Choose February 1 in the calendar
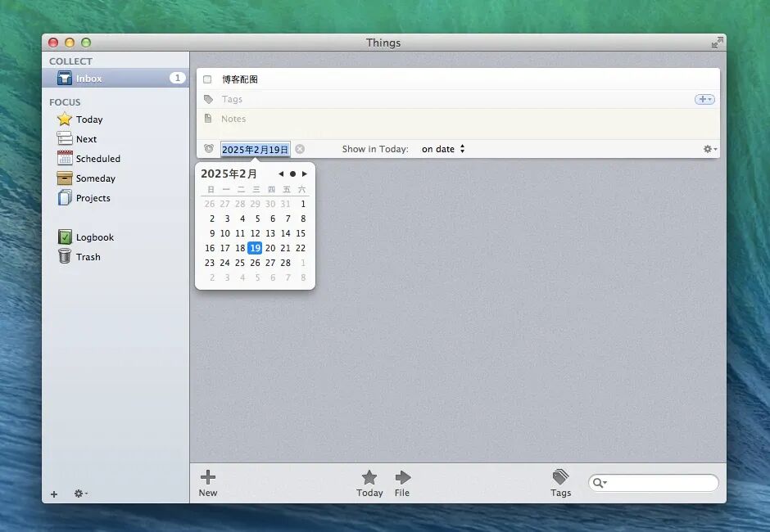This screenshot has width=770, height=532. (x=303, y=204)
